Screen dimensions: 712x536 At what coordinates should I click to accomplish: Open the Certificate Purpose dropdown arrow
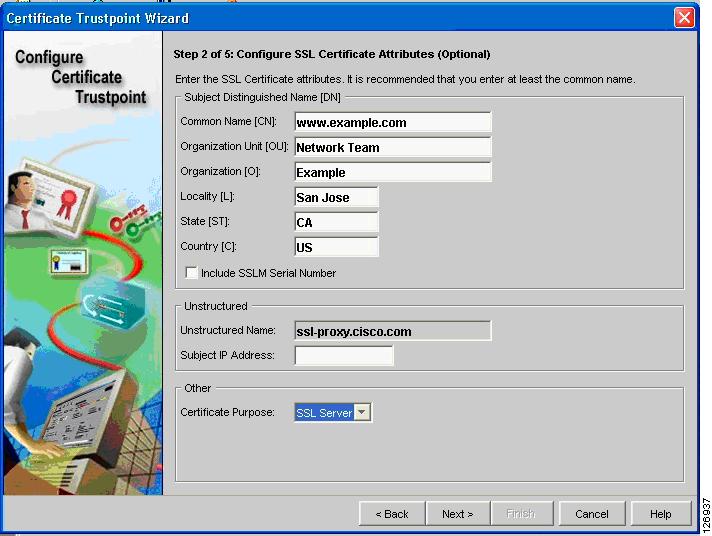click(x=362, y=412)
